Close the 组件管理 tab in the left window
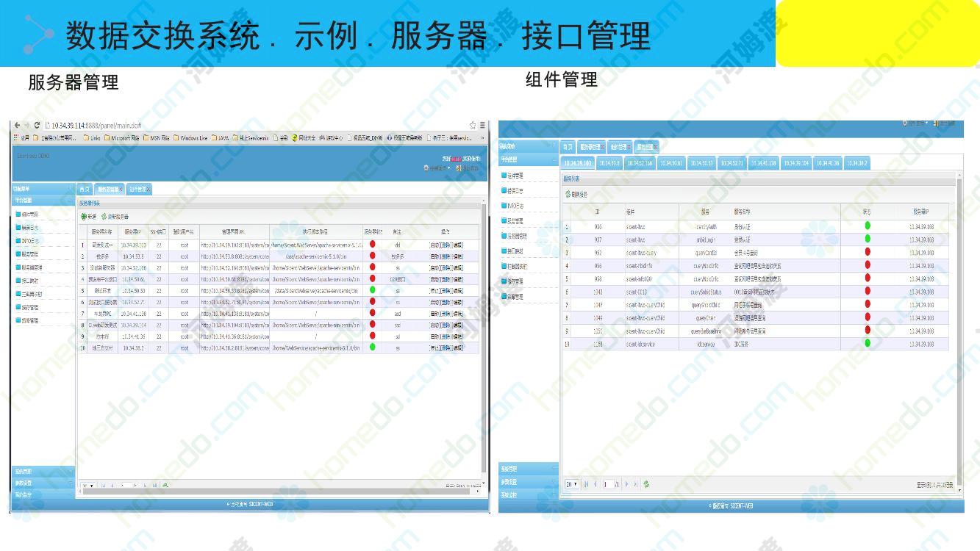This screenshot has height=551, width=980. [147, 190]
